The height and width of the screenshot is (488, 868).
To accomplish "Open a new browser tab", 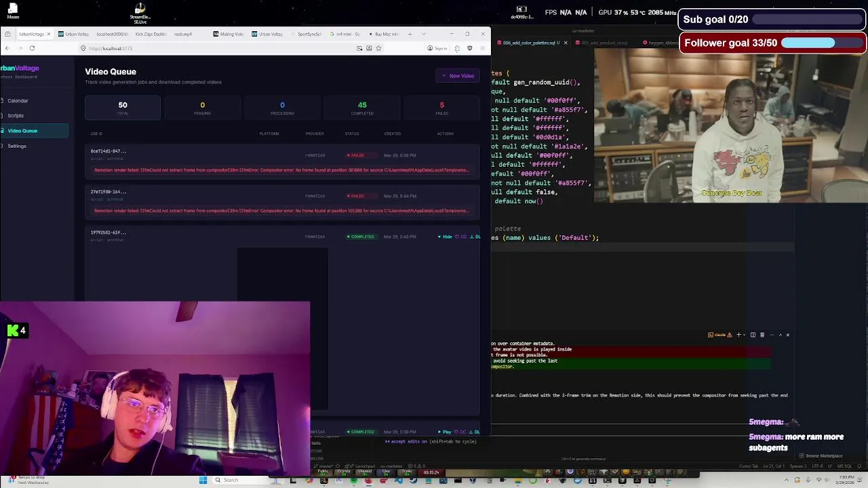I will 410,34.
